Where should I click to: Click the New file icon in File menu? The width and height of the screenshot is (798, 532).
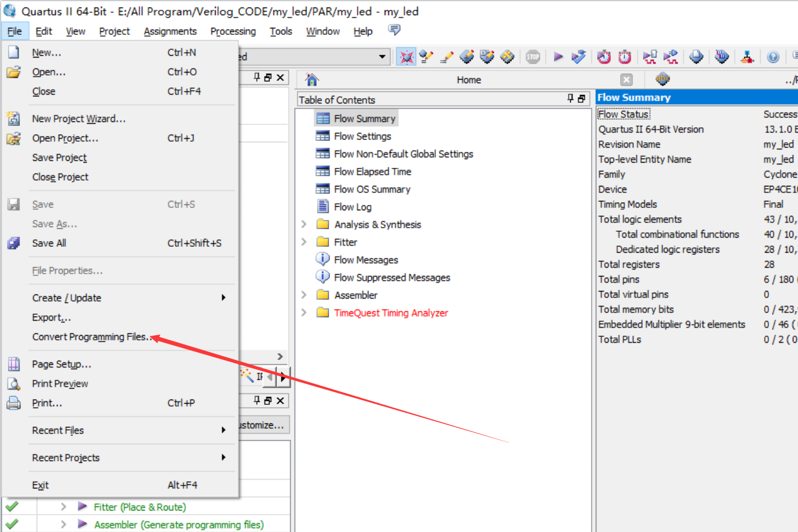click(13, 52)
